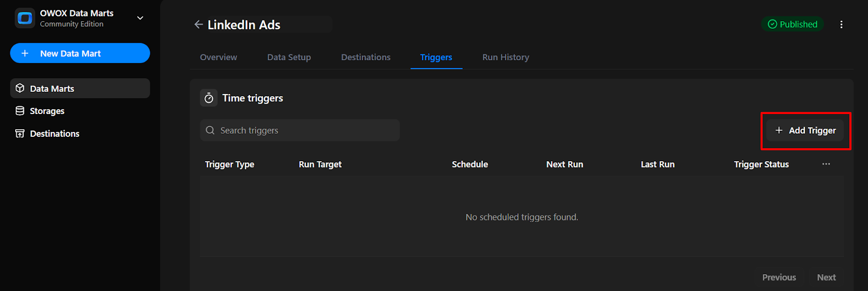This screenshot has width=868, height=291.
Task: Click the Add Trigger button
Action: pyautogui.click(x=806, y=130)
